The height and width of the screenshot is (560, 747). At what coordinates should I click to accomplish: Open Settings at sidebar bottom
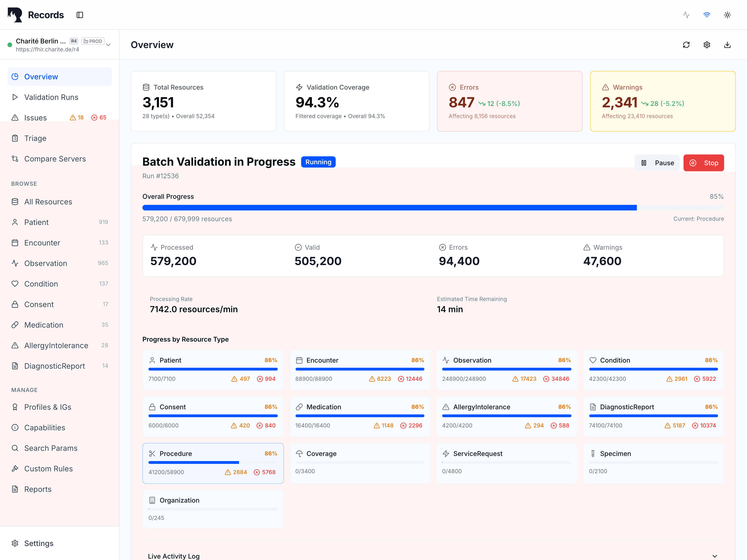tap(39, 543)
